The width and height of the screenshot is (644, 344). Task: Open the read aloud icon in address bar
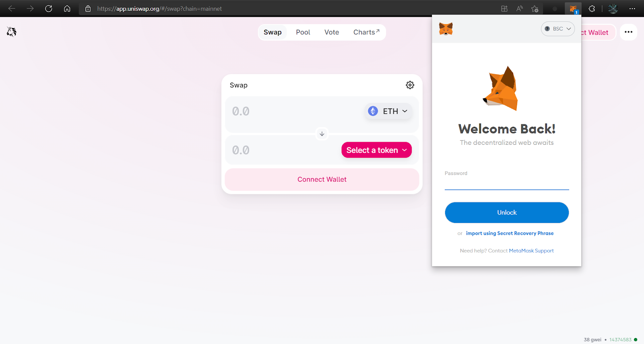tap(519, 8)
